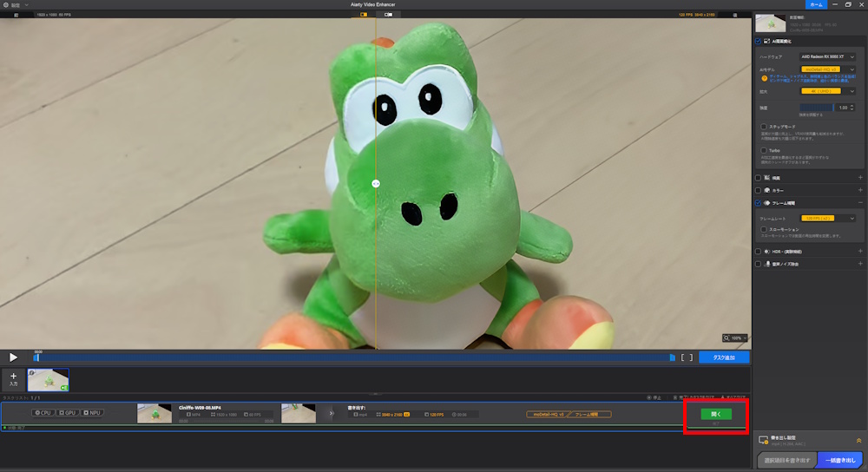
Task: Click the timeline scrub bar
Action: 354,357
